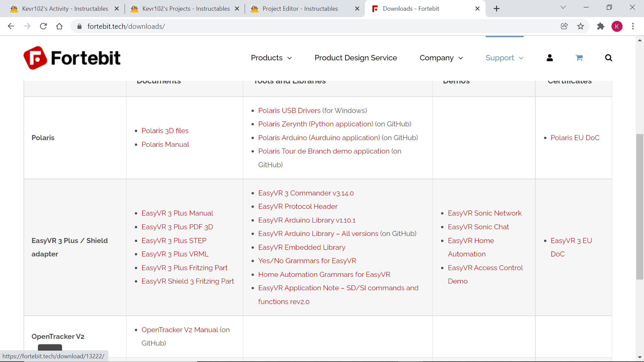
Task: Open Product Design Service menu item
Action: pos(356,58)
